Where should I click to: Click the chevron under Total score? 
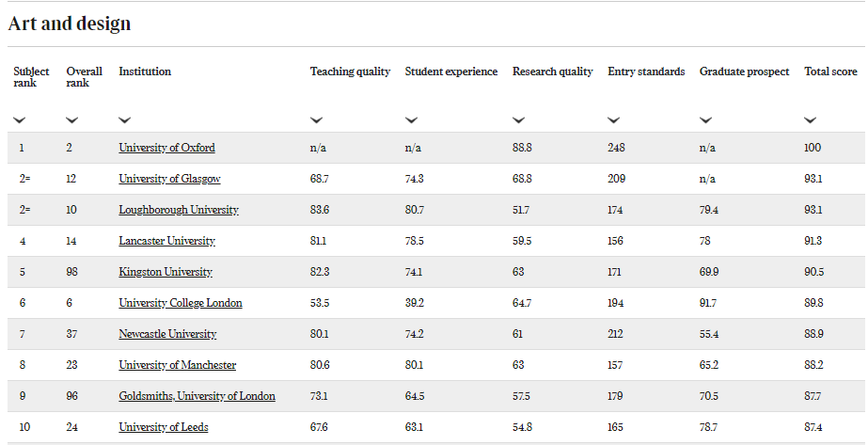811,120
